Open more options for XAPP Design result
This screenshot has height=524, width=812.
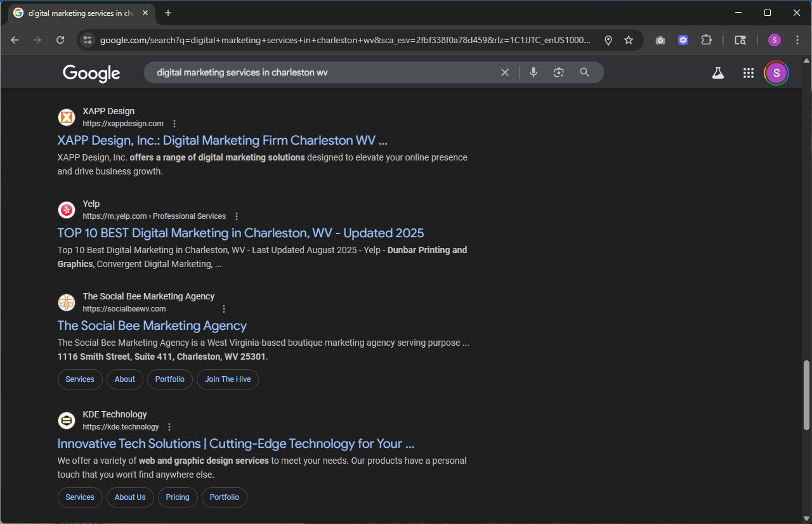coord(175,124)
